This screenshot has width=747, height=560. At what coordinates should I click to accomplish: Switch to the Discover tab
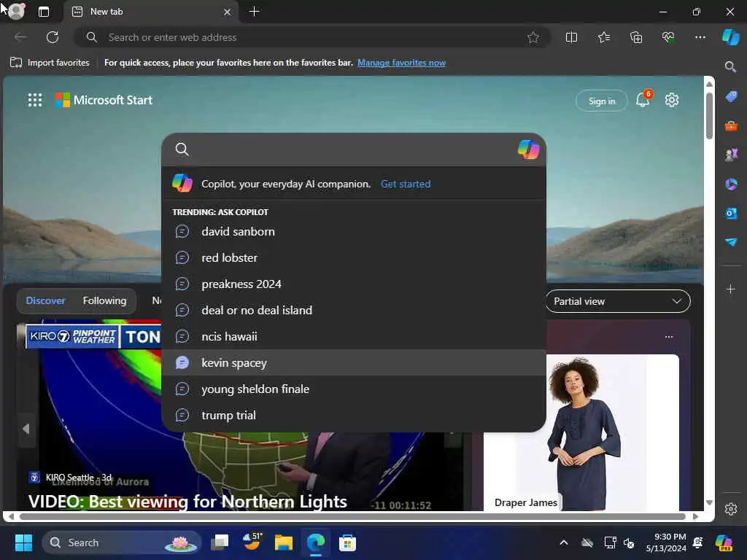coord(46,301)
